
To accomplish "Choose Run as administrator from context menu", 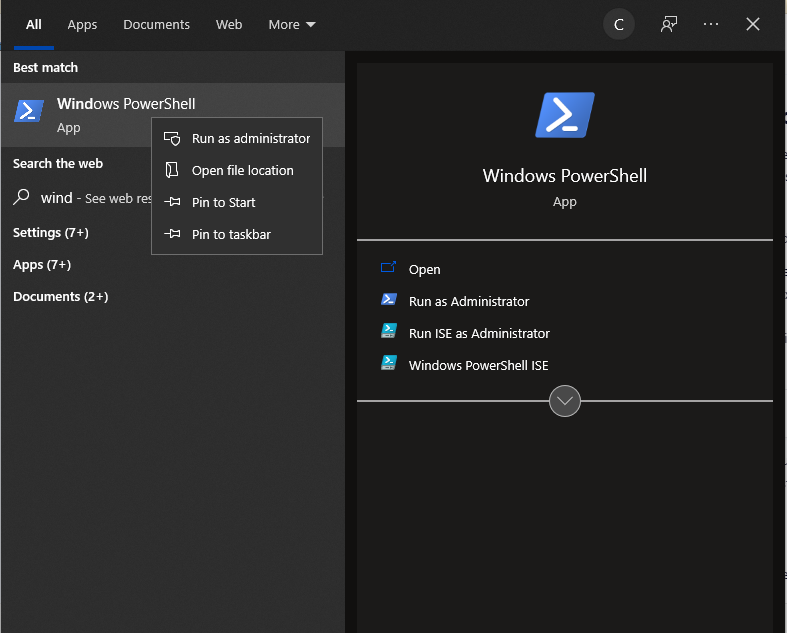I will click(237, 139).
